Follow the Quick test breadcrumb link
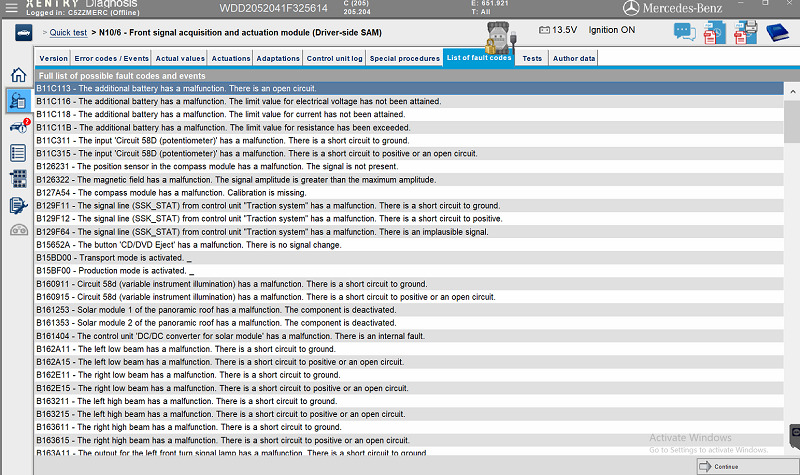Screen dimensions: 800x475 pos(68,33)
